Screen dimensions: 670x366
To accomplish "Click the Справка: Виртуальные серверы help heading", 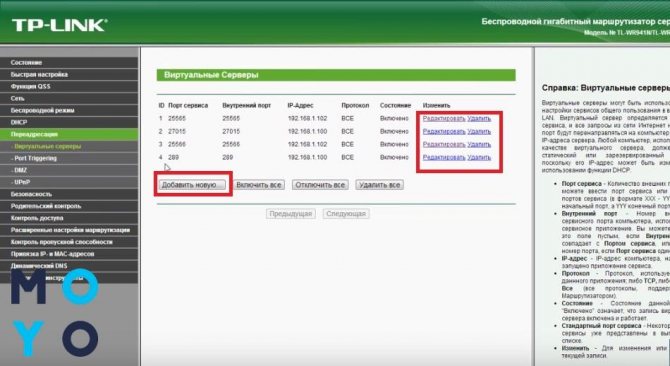I will click(605, 88).
